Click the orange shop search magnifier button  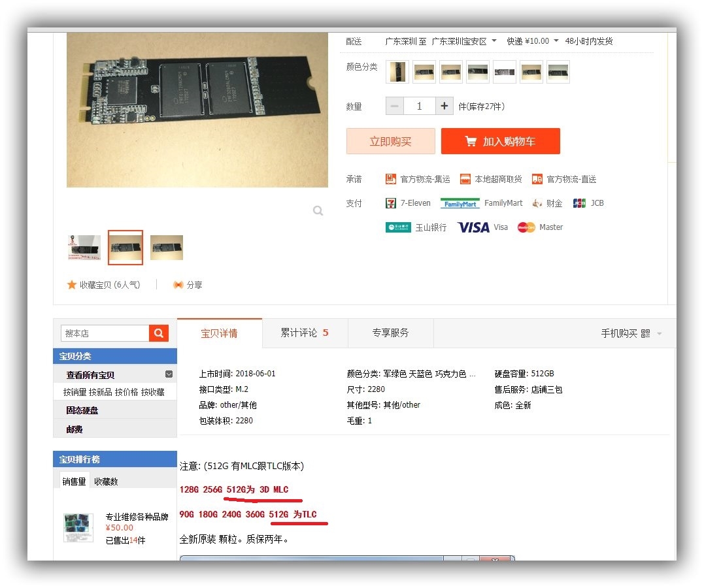(158, 333)
